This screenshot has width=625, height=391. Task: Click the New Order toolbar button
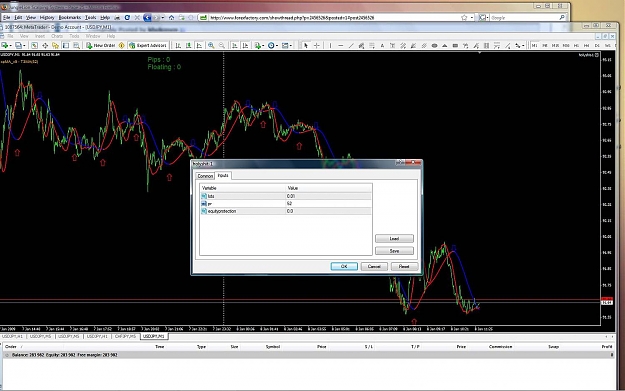pyautogui.click(x=100, y=45)
